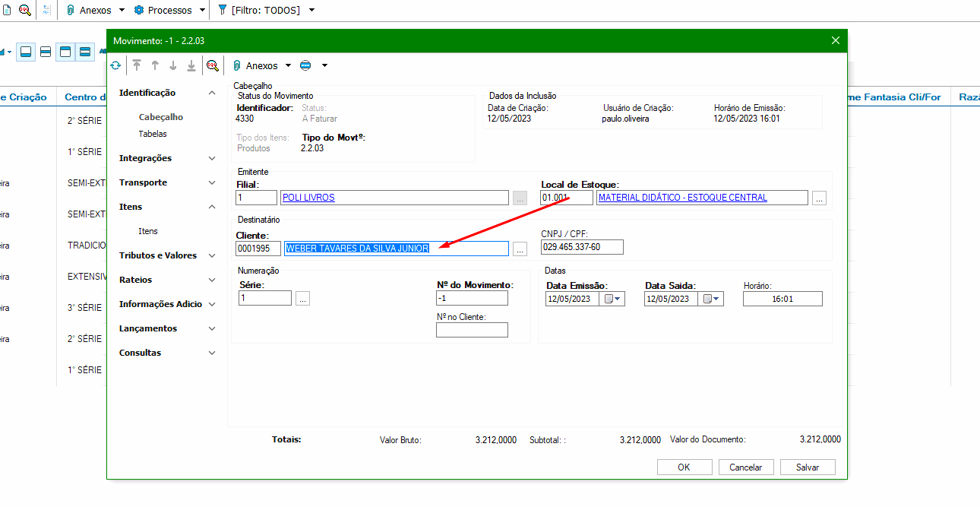Viewport: 980px width, 507px height.
Task: Expand the Integrações section
Action: pyautogui.click(x=212, y=159)
